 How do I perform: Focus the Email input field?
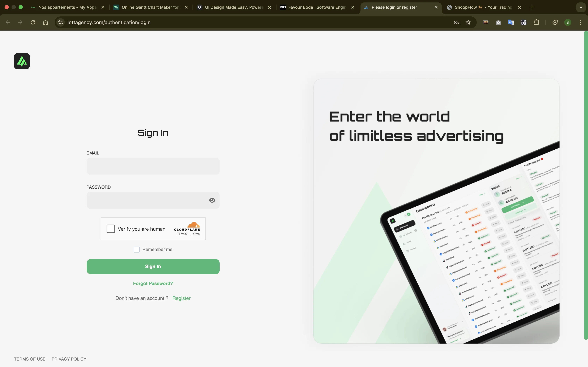point(153,166)
